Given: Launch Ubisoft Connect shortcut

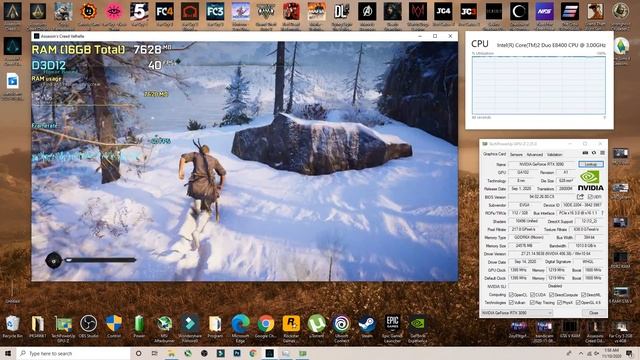Looking at the screenshot, I should [342, 324].
